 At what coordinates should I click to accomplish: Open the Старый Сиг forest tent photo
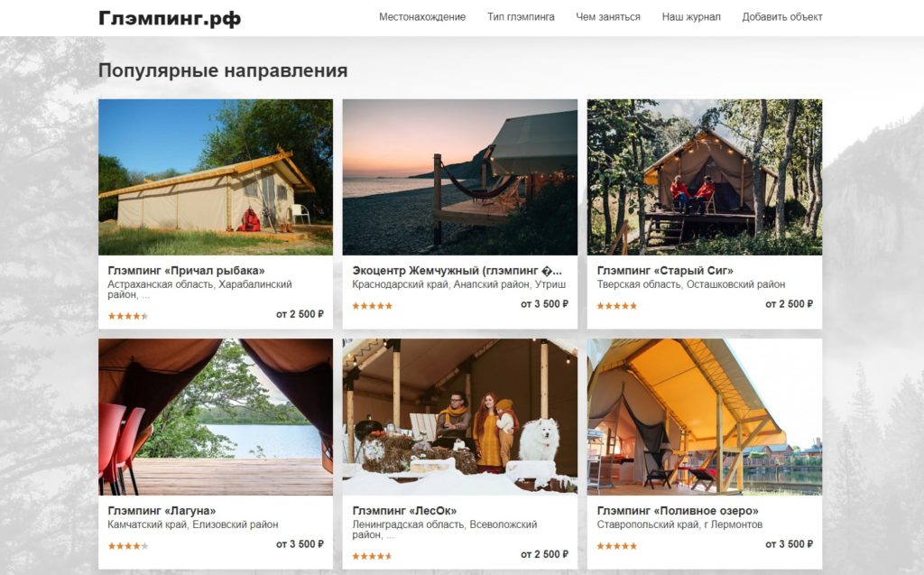[x=704, y=177]
